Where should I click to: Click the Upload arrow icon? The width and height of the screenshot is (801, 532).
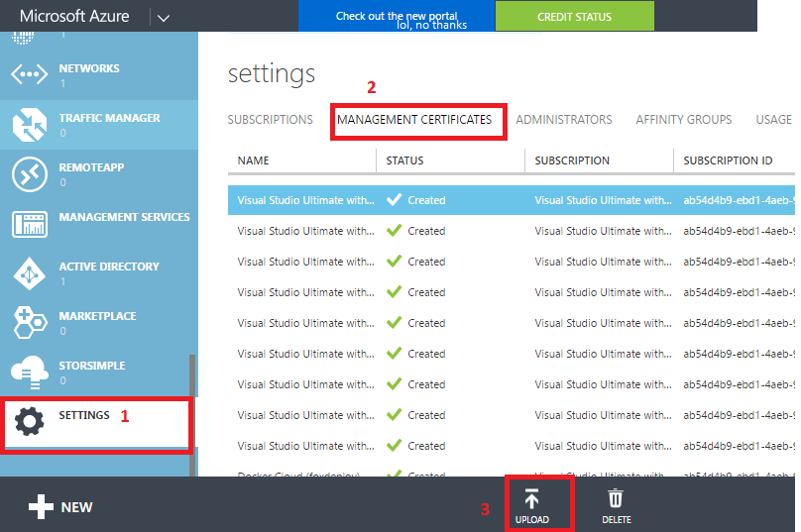click(x=531, y=499)
